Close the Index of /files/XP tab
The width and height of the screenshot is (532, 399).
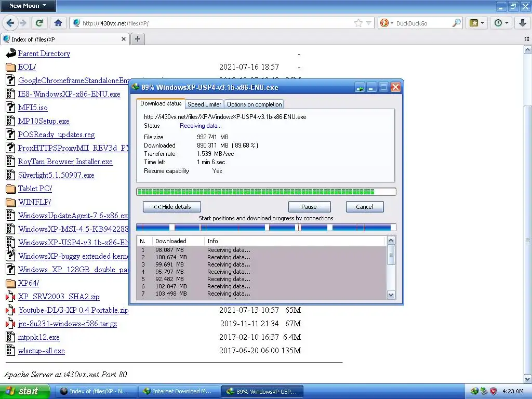pyautogui.click(x=124, y=39)
